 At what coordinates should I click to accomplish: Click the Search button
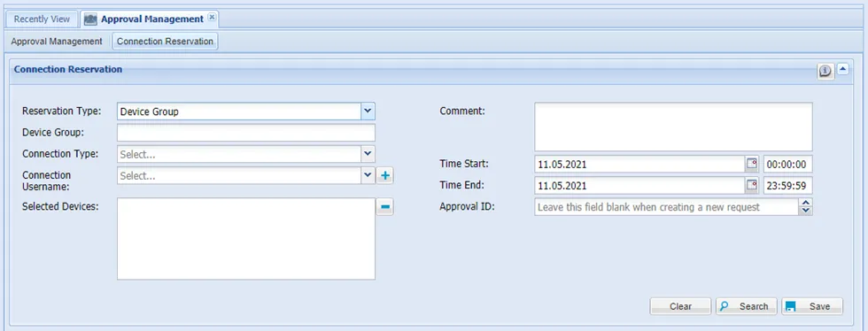click(747, 306)
